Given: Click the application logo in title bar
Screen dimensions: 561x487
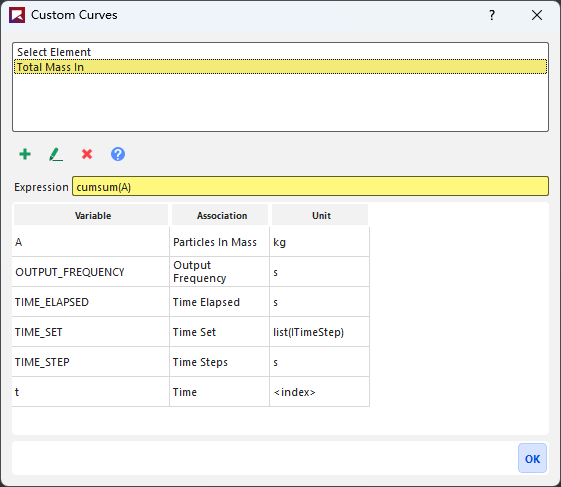Looking at the screenshot, I should (17, 15).
